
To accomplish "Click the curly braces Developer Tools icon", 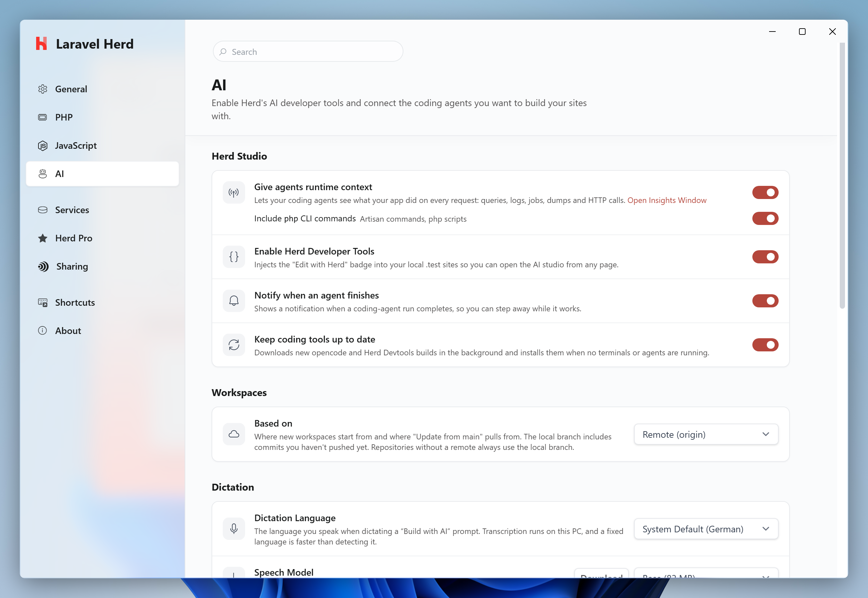I will pos(234,257).
